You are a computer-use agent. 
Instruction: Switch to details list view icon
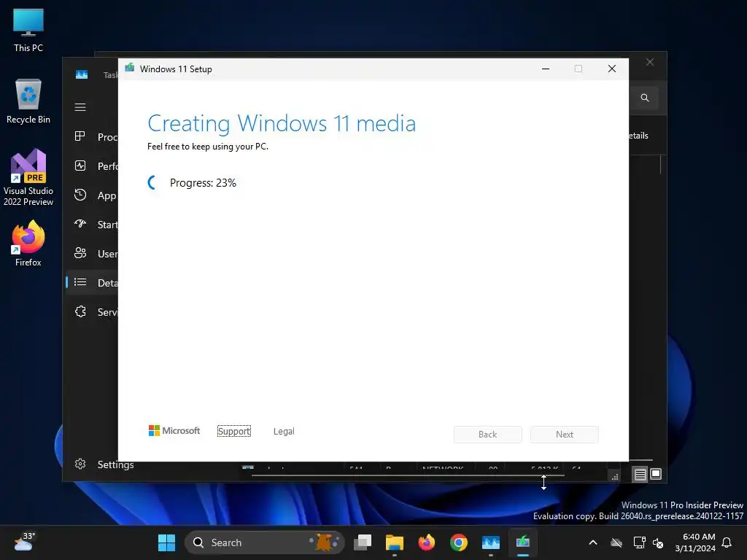pyautogui.click(x=640, y=474)
